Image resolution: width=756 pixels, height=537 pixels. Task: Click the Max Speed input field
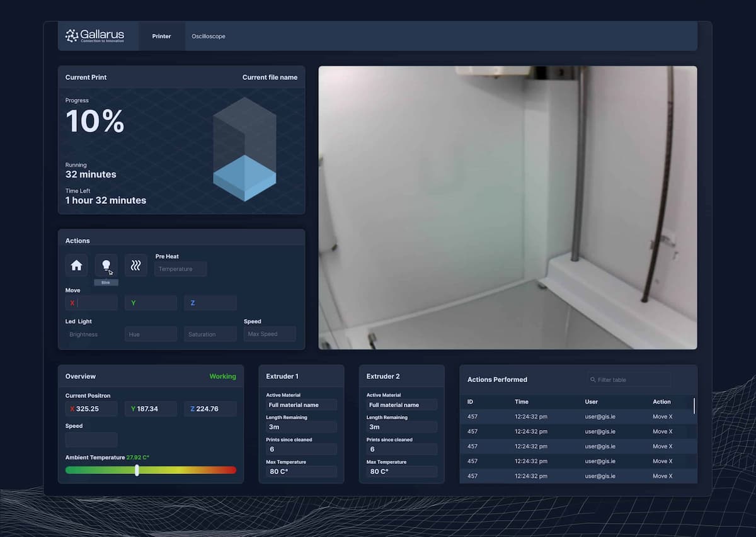click(x=270, y=334)
